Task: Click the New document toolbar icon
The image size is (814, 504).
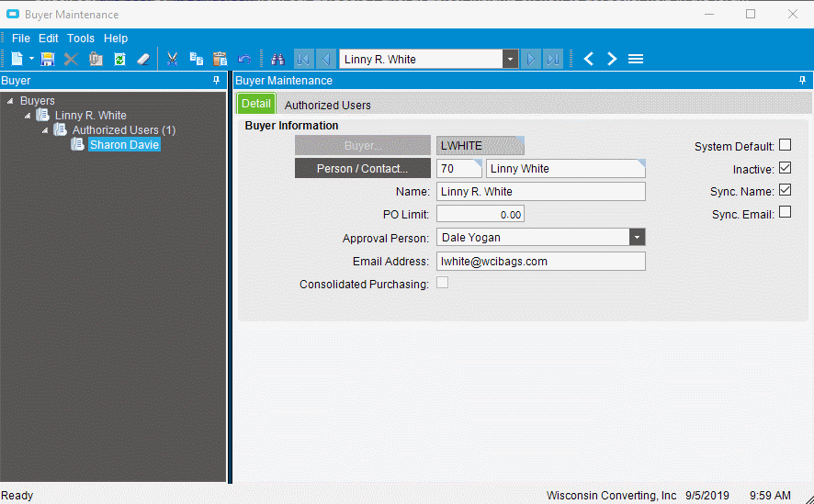Action: pyautogui.click(x=17, y=59)
